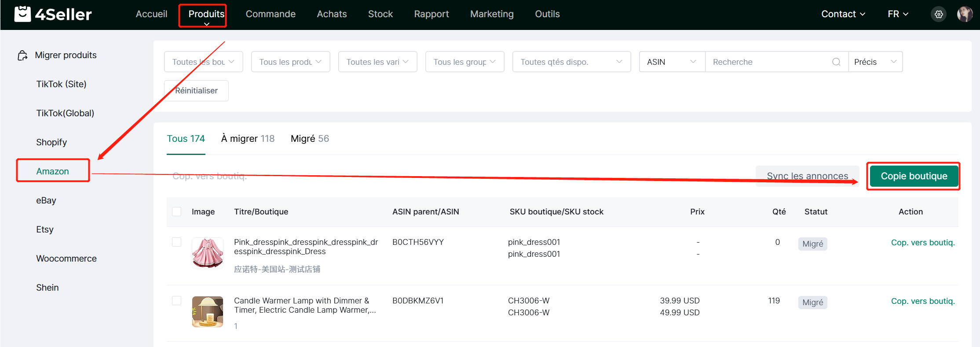The width and height of the screenshot is (980, 347).
Task: Select Woocommerce in sidebar
Action: [x=66, y=258]
